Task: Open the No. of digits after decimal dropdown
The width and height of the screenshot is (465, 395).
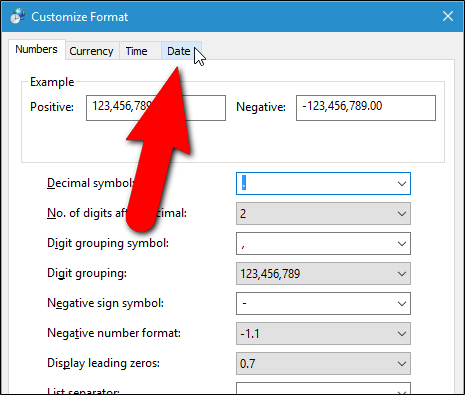Action: coord(323,214)
